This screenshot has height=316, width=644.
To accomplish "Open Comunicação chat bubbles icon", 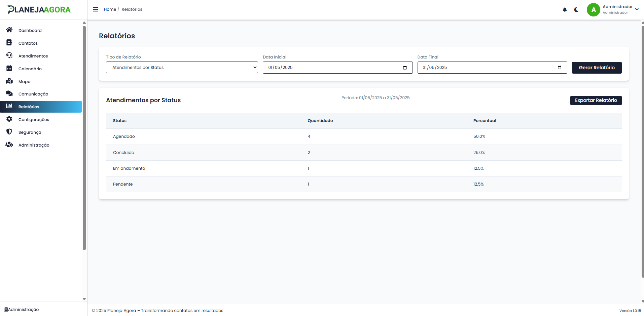I will [x=9, y=93].
